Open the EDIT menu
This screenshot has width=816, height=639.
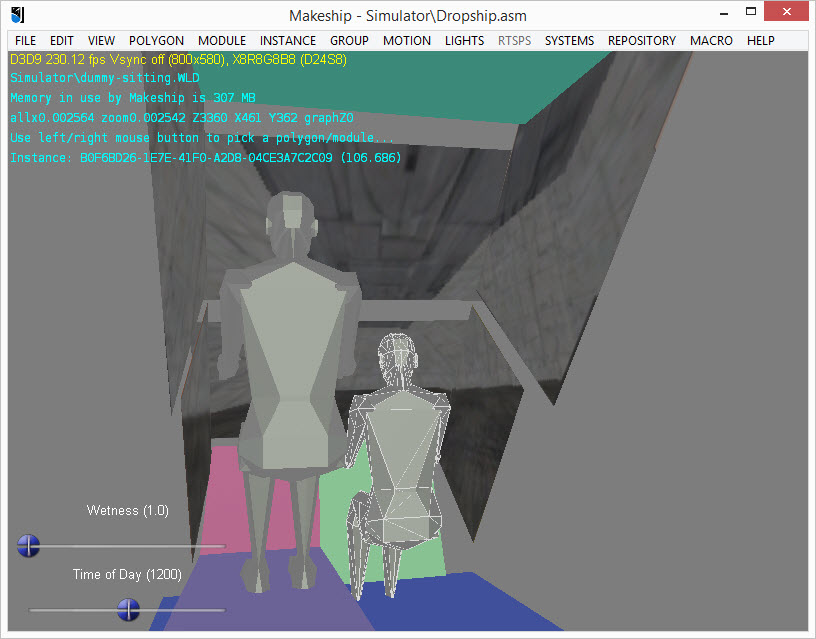click(61, 41)
